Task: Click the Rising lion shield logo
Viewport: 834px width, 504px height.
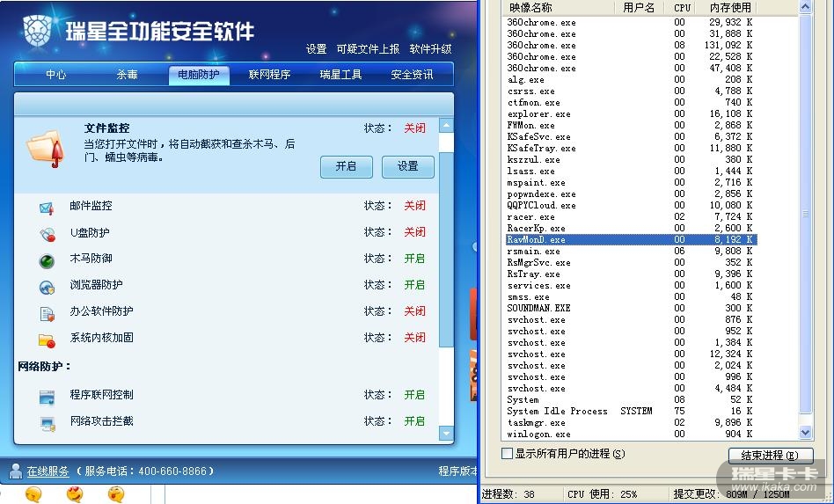Action: point(37,30)
